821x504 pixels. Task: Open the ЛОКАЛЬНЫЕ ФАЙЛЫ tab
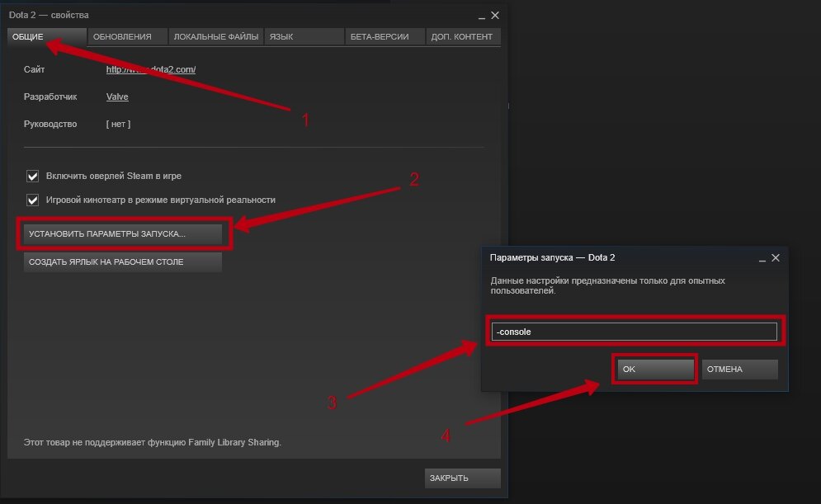coord(215,36)
